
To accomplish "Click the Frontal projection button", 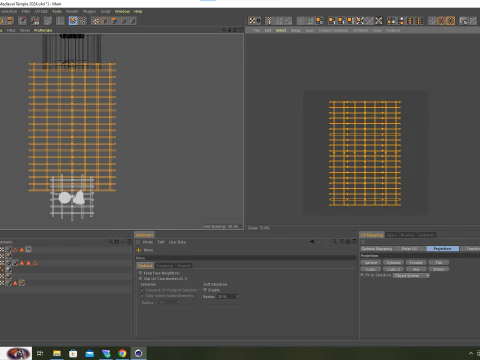I will [416, 262].
